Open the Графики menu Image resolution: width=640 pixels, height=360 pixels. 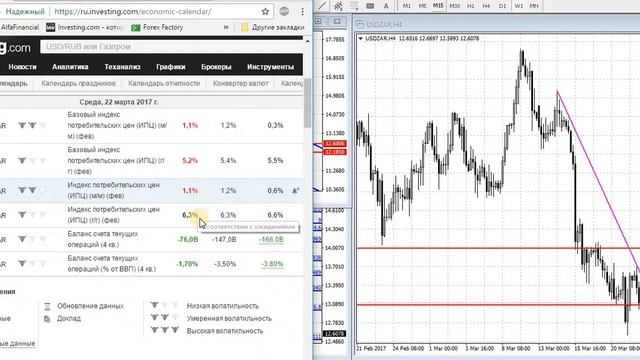[171, 67]
